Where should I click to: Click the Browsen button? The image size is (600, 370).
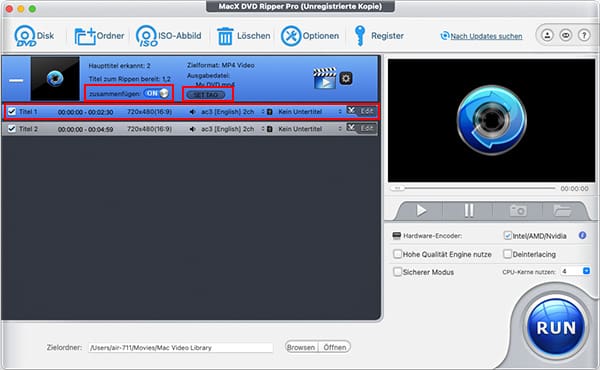(301, 347)
